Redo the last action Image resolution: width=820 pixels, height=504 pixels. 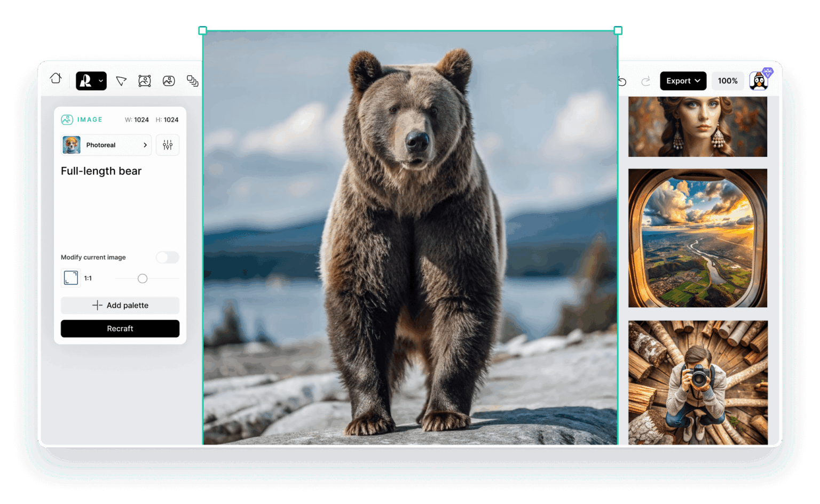point(646,81)
